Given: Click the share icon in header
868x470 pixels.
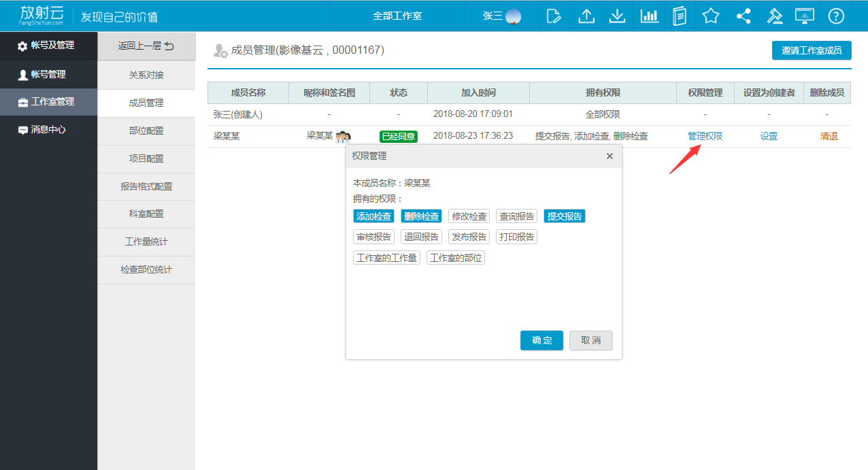Looking at the screenshot, I should pos(743,16).
